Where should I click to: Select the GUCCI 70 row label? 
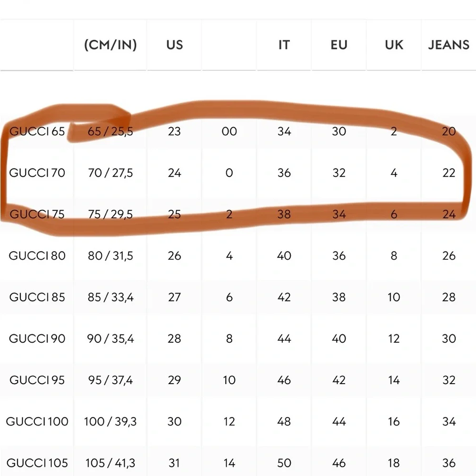pyautogui.click(x=37, y=173)
